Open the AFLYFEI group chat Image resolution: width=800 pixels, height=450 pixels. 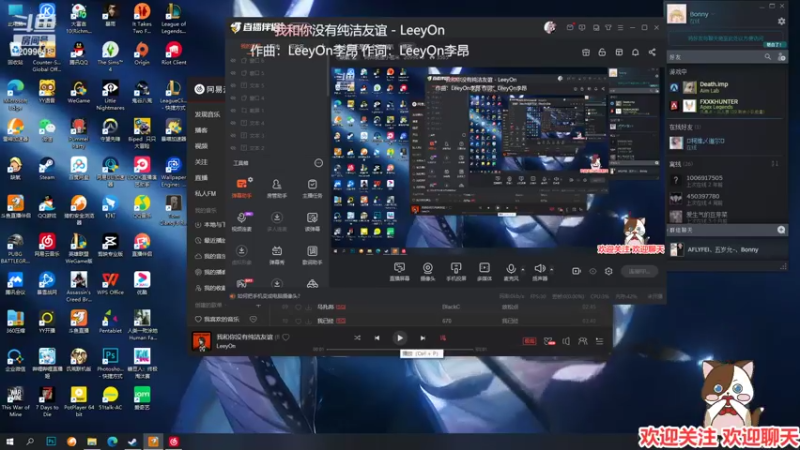click(x=724, y=249)
